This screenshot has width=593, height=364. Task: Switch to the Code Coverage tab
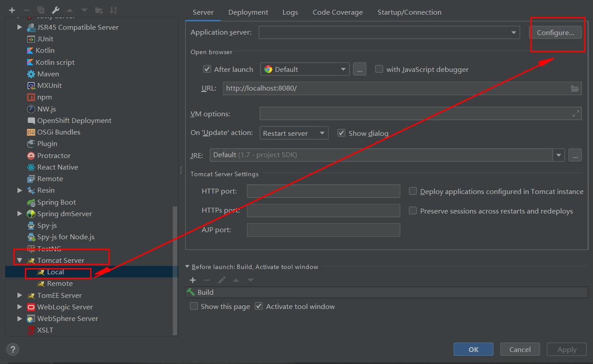338,12
